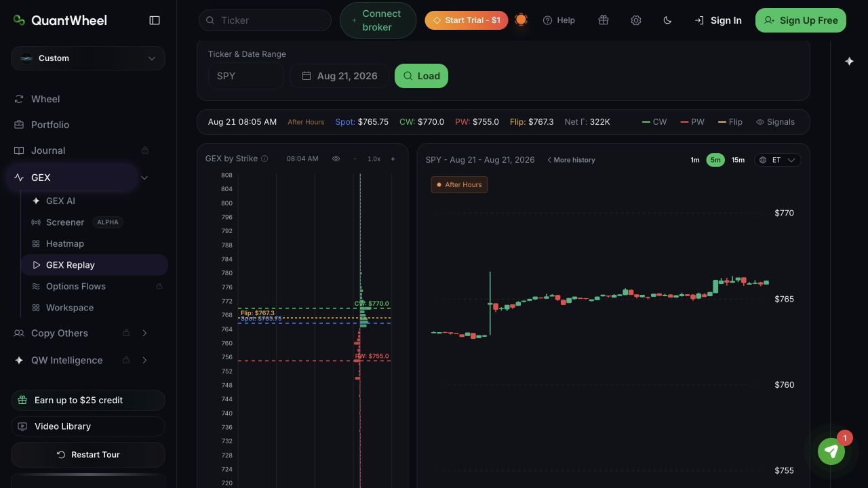Click the After Hours badge on chart
The width and height of the screenshot is (868, 488).
[459, 184]
